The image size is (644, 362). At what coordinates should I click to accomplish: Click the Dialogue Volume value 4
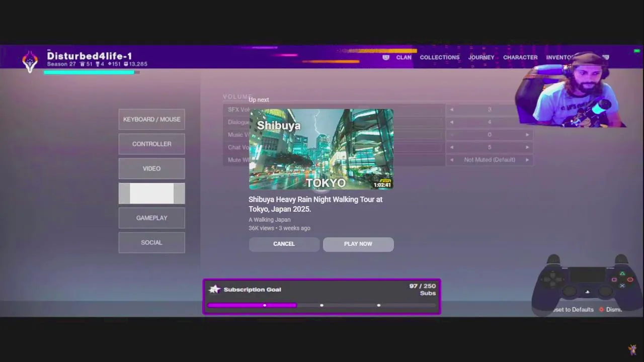coord(490,122)
